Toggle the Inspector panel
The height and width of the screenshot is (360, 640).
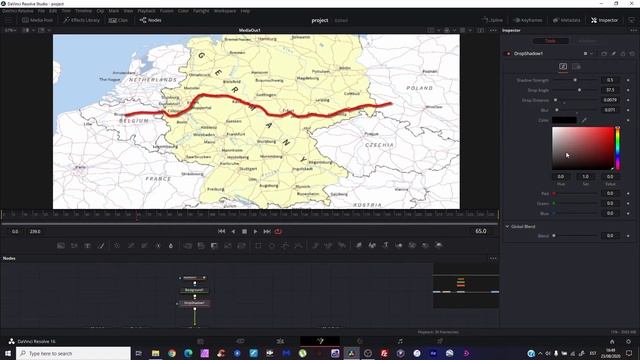tap(604, 20)
